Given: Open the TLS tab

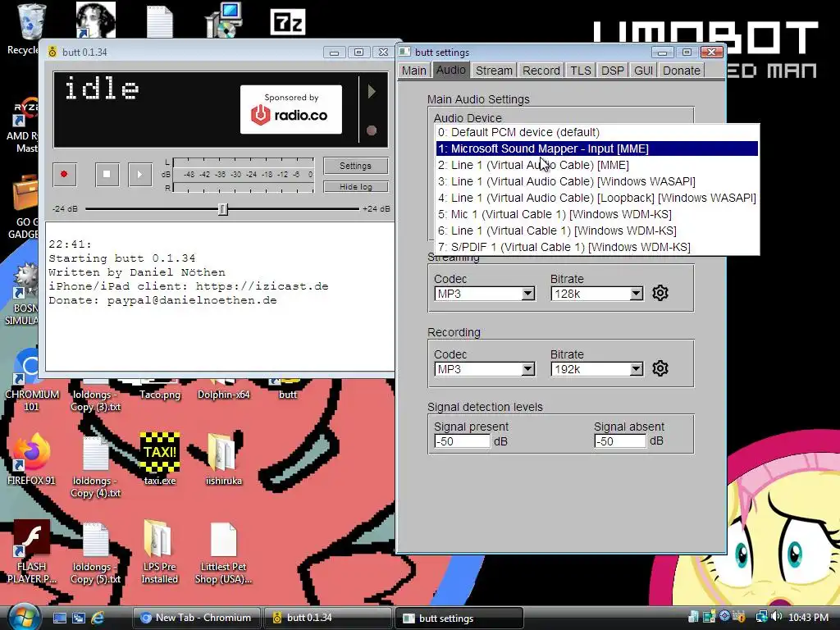Looking at the screenshot, I should point(580,71).
